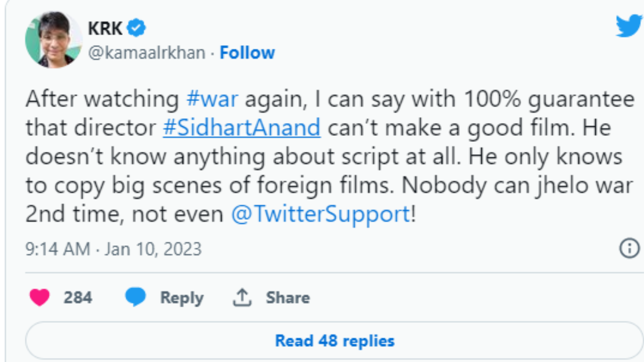
Task: Click the blue verified badge beside KRK
Action: click(136, 29)
